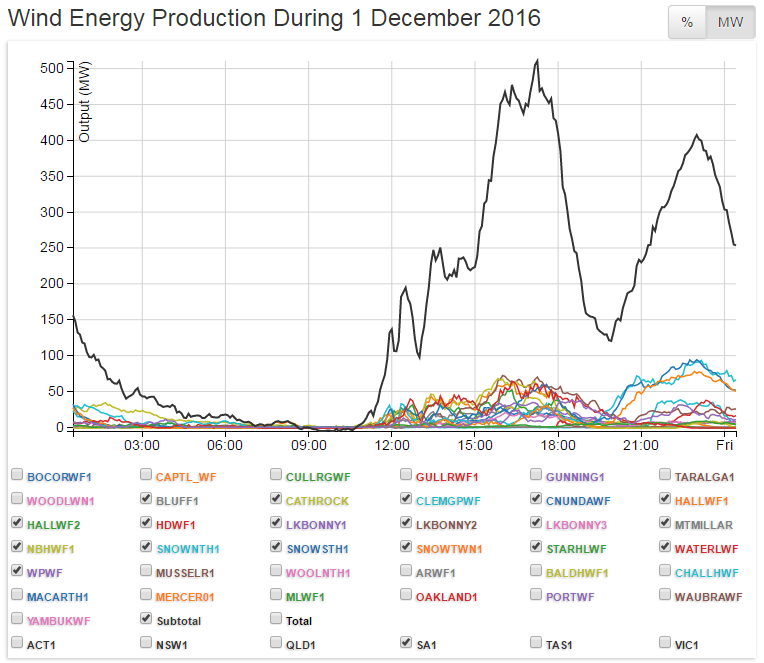The image size is (764, 663).
Task: Disable the LKBONNY3 checkbox
Action: click(x=537, y=523)
